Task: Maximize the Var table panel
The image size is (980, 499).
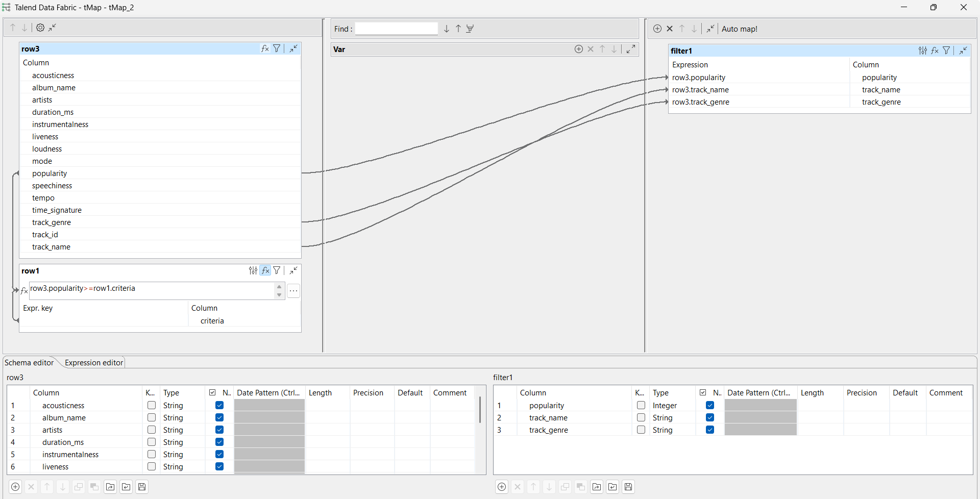Action: pos(631,49)
